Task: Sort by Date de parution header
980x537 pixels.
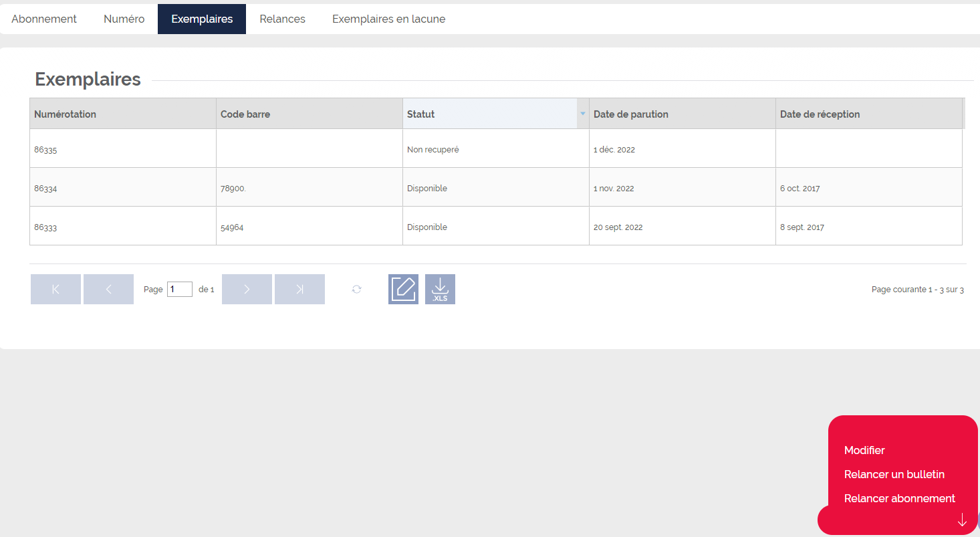Action: pos(682,114)
